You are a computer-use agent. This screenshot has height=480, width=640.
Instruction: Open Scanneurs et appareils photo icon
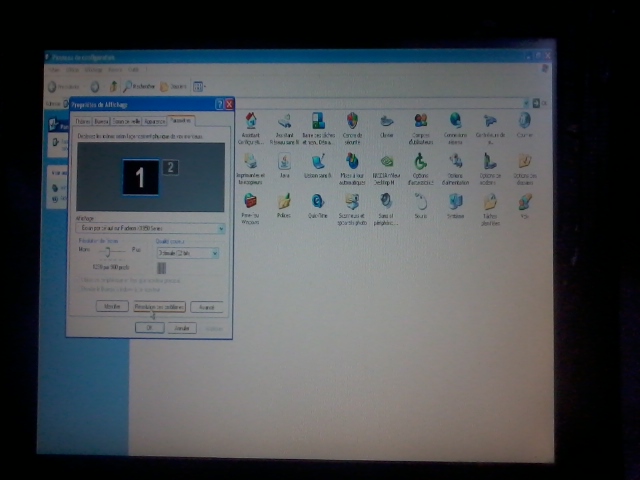click(x=352, y=209)
